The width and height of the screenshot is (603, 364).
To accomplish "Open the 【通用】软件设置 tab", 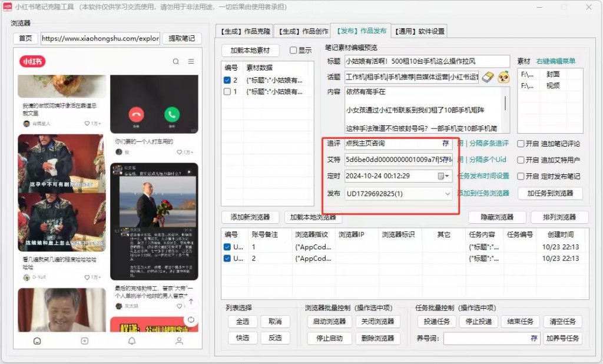I will coord(419,31).
